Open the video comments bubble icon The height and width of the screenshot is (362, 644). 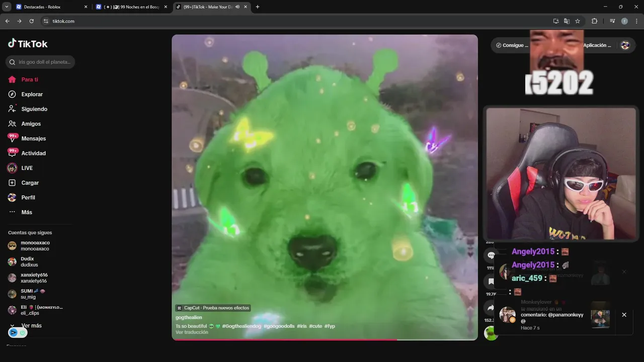[x=491, y=255]
